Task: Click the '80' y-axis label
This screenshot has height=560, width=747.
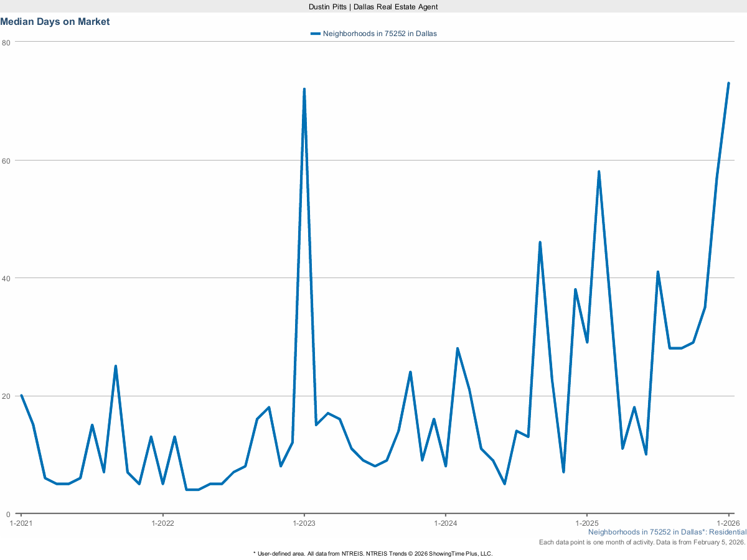Action: click(x=6, y=42)
